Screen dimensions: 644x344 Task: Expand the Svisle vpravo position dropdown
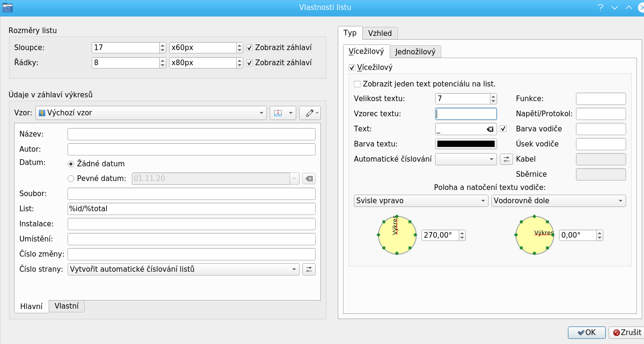coord(421,201)
